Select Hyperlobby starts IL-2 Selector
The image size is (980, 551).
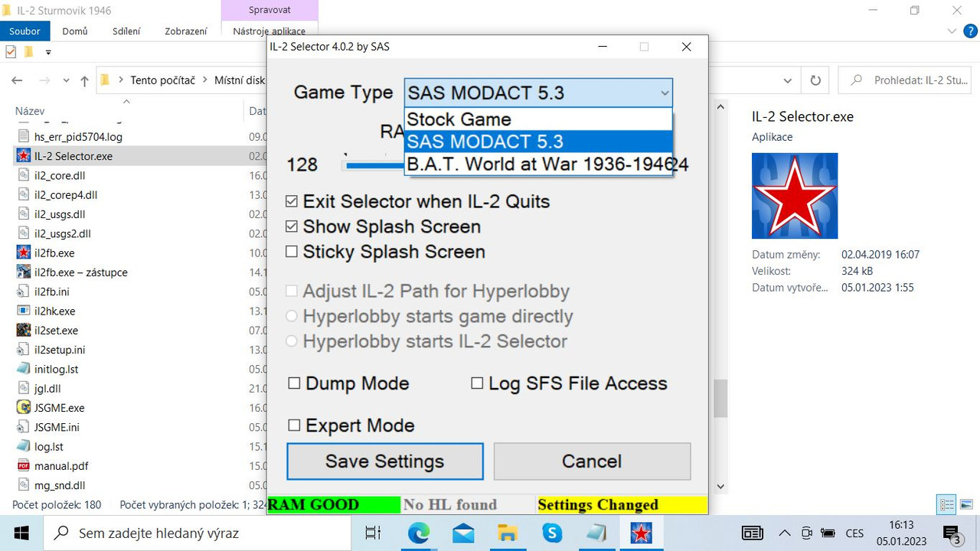tap(426, 341)
